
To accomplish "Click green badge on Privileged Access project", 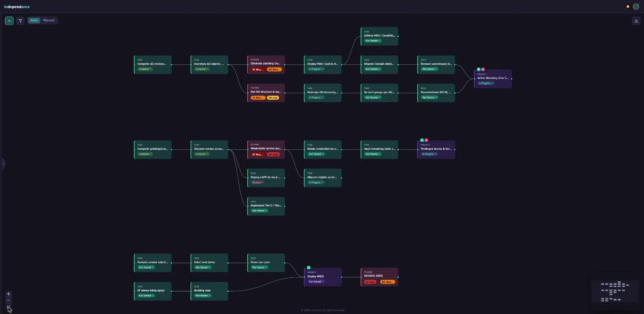I will tap(422, 140).
